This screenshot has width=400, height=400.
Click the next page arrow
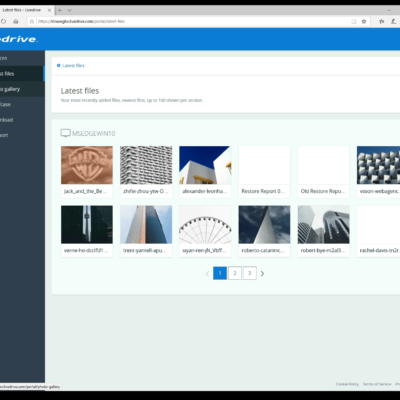click(262, 273)
